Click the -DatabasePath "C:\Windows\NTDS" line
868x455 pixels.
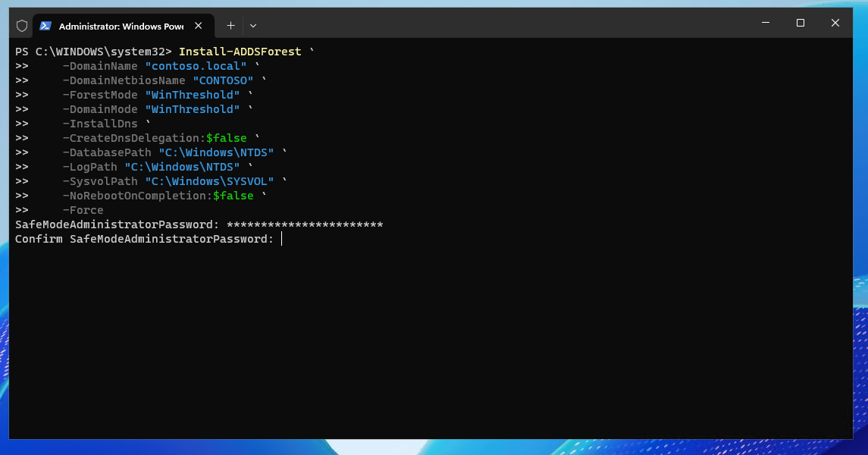point(168,152)
